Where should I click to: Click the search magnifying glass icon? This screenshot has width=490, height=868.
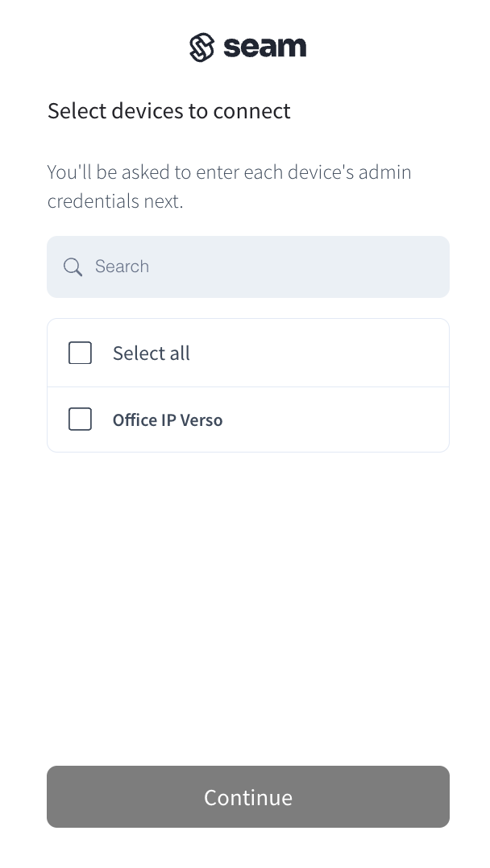(73, 267)
